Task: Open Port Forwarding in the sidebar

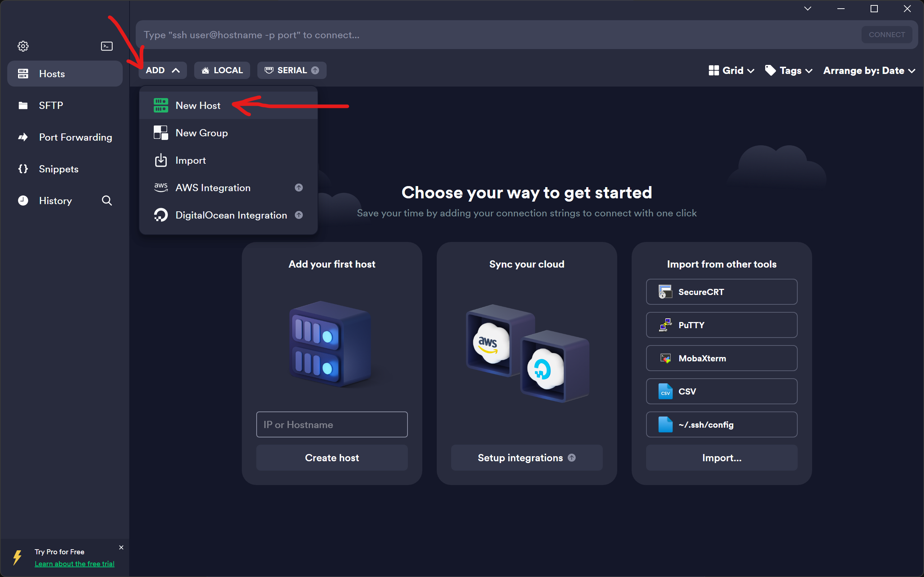Action: click(x=75, y=137)
